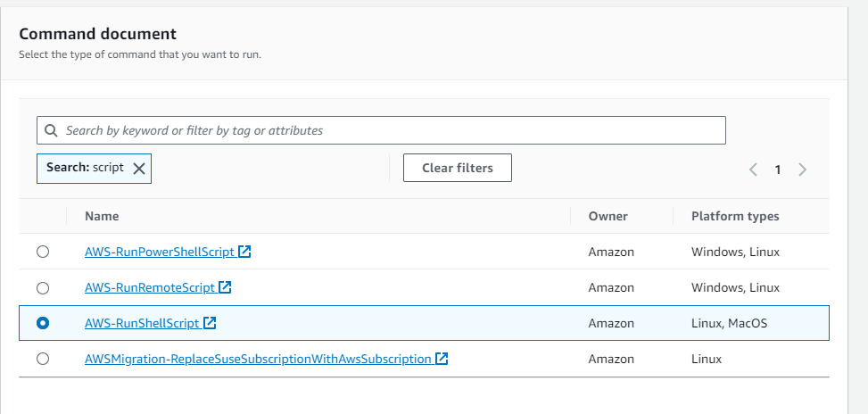
Task: Click 'Select the type of command' description text
Action: tap(140, 54)
